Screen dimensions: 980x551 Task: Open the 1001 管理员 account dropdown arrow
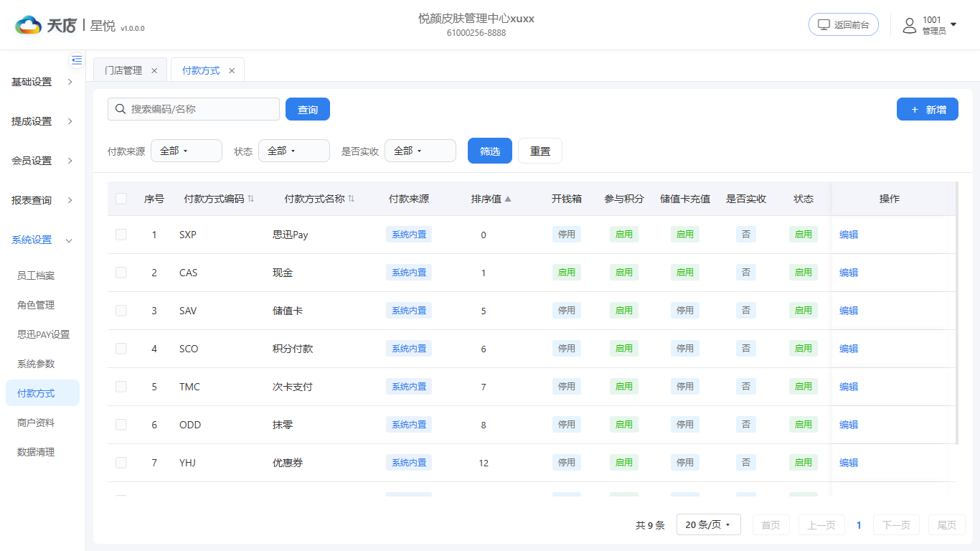click(953, 24)
